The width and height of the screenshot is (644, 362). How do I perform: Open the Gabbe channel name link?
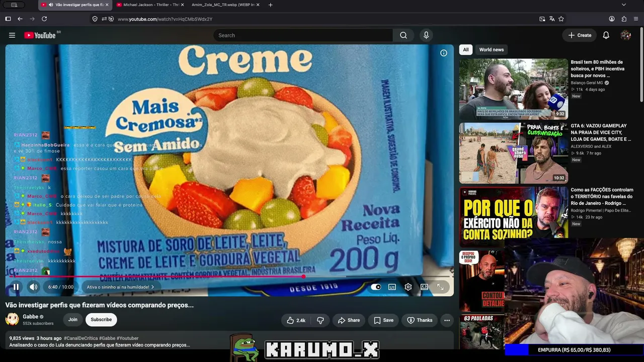pos(31,317)
